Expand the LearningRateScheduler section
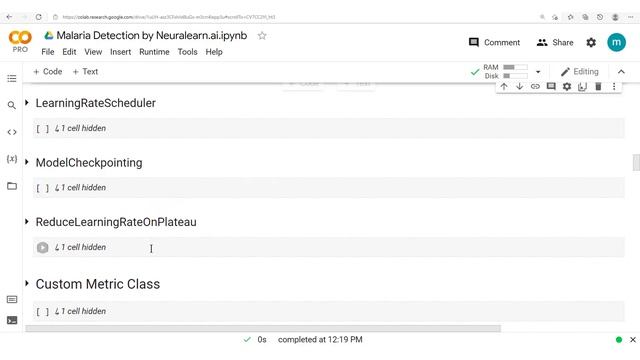Screen dimensions: 640x360 tap(27, 103)
